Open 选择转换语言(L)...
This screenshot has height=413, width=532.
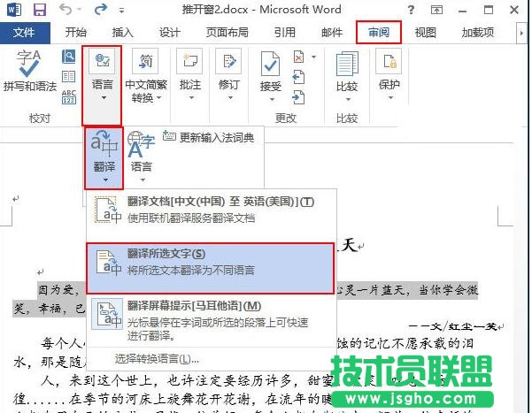157,359
